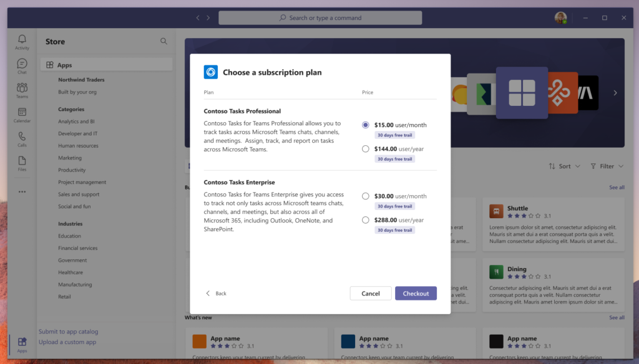Open Financial services industry
The width and height of the screenshot is (639, 364).
(x=78, y=248)
